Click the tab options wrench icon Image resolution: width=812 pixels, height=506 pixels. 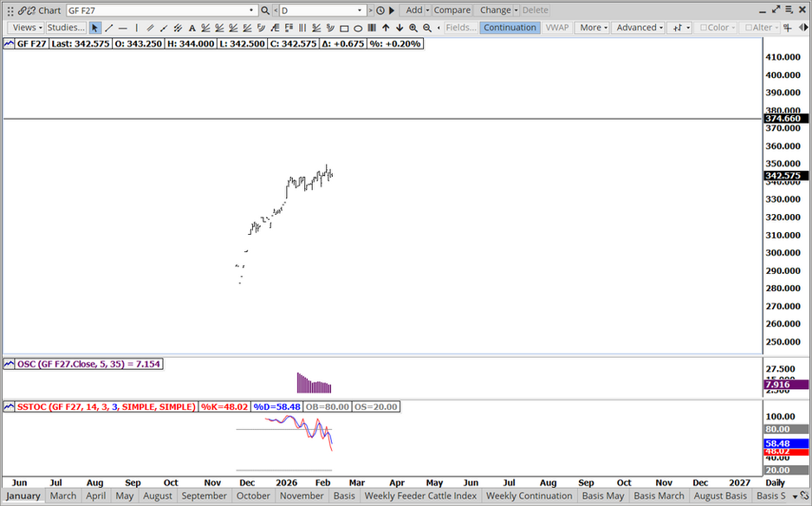point(804,496)
